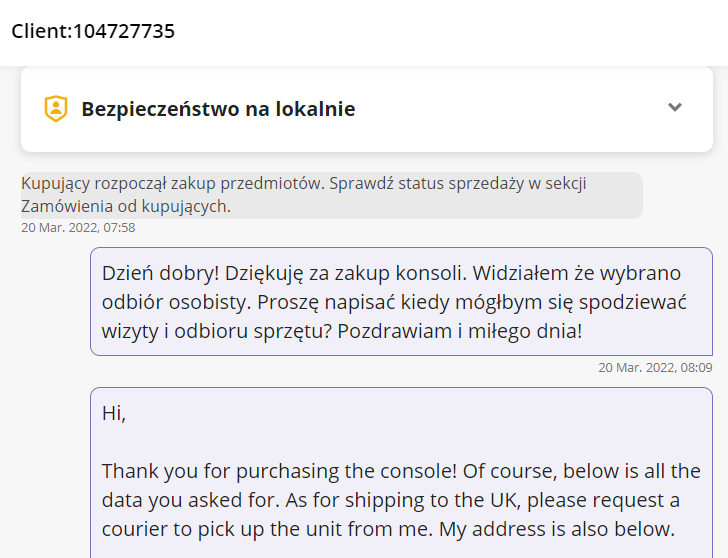Screen dimensions: 728x558
Task: Expand the Bezpieczeństwo na lokalnie chevron
Action: point(675,107)
